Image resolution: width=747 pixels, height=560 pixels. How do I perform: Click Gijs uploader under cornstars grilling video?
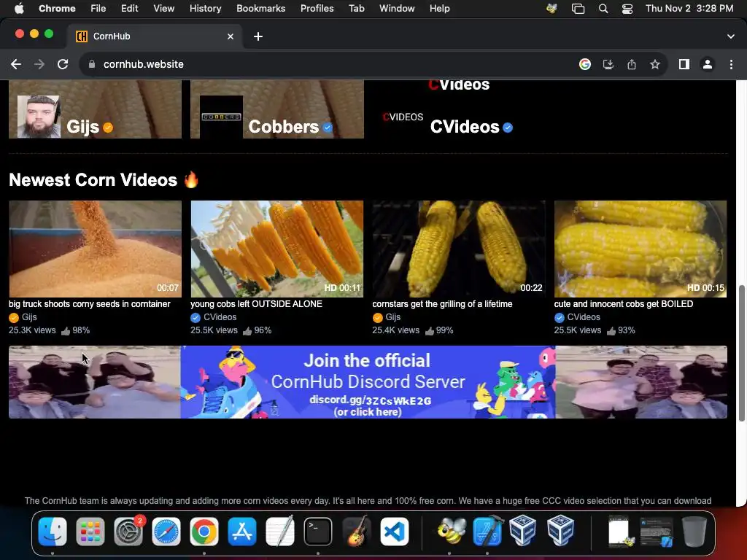coord(392,317)
